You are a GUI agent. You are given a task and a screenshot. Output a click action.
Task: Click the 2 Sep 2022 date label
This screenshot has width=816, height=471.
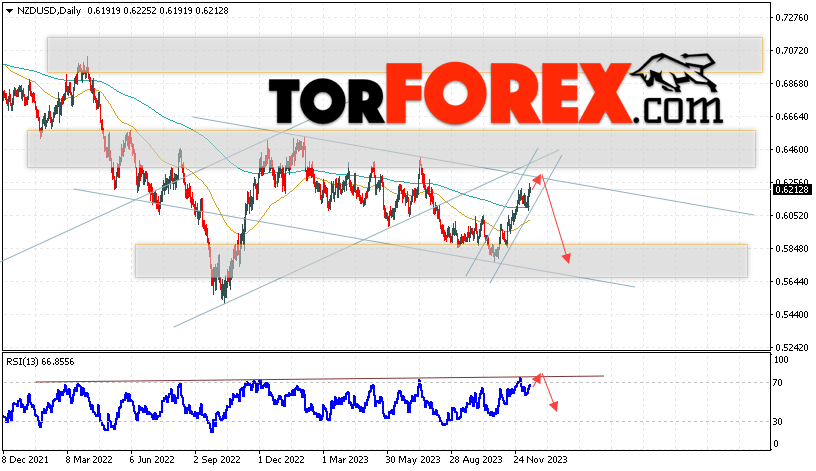217,460
